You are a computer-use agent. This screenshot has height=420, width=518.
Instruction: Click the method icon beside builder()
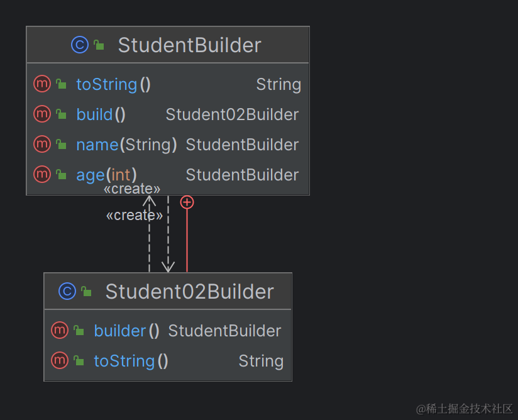point(60,330)
